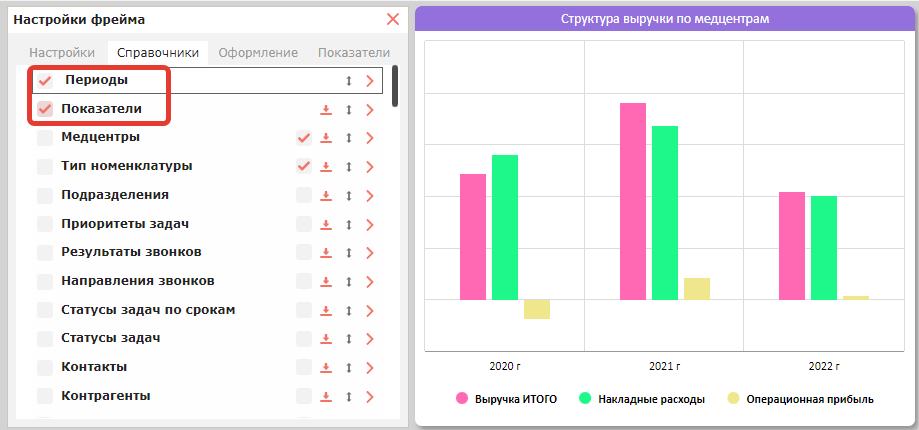Expand the Подразделения row chevron
This screenshot has height=430, width=919.
[x=369, y=196]
